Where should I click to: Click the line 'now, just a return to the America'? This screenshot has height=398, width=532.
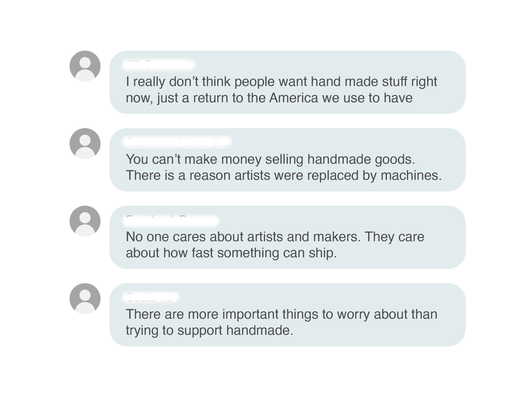269,98
